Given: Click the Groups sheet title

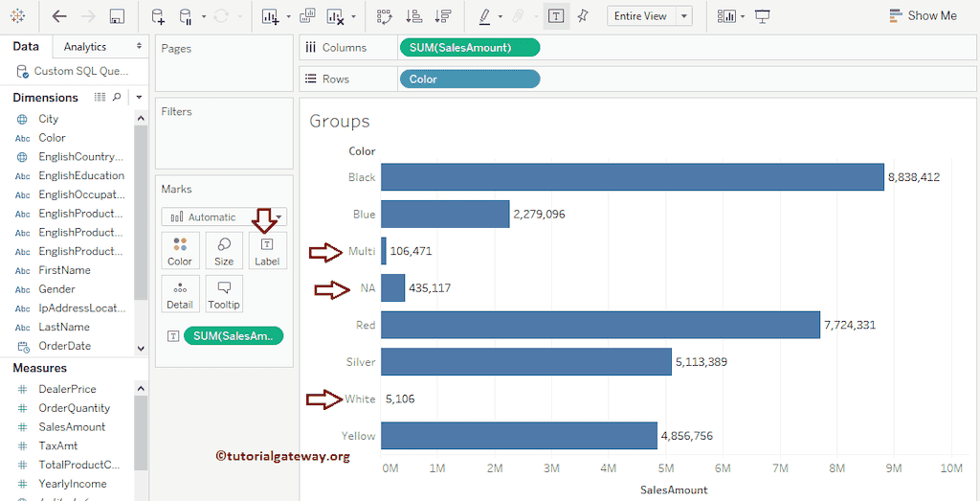Looking at the screenshot, I should 340,121.
